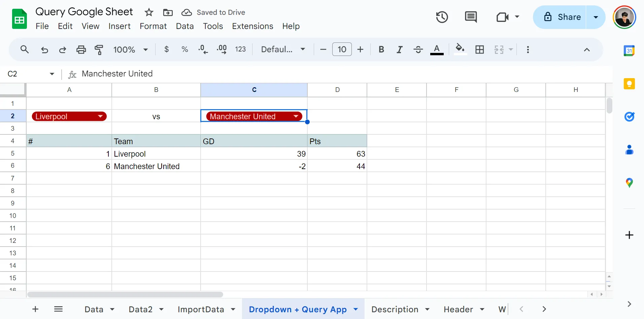Open the font family Default dropdown
The height and width of the screenshot is (319, 644).
[x=283, y=50]
